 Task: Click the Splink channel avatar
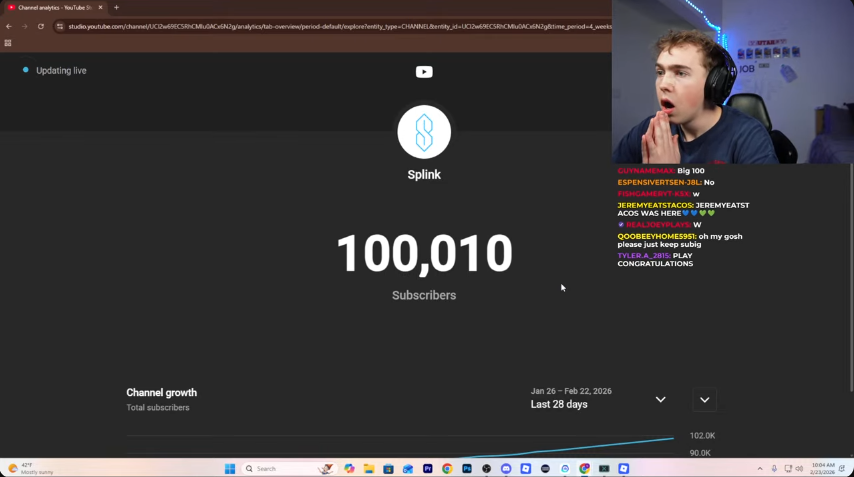[x=424, y=132]
